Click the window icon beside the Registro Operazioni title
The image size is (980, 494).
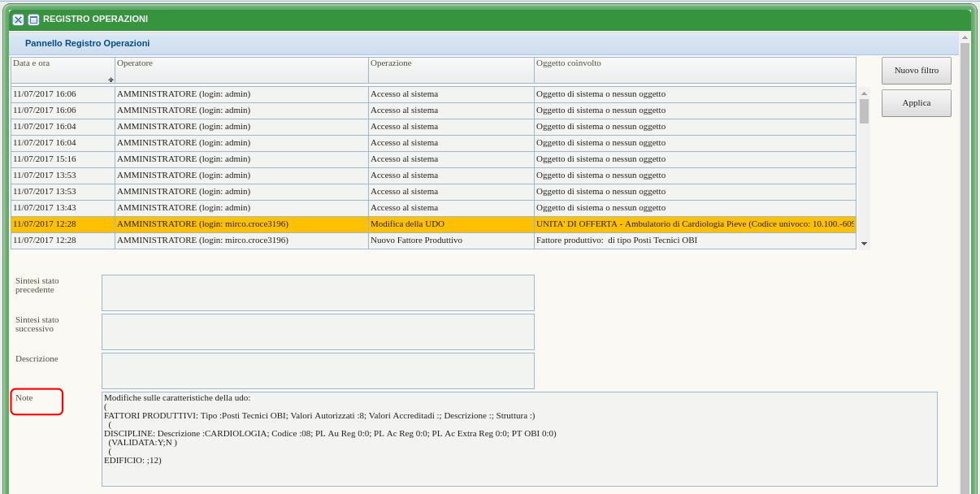33,19
